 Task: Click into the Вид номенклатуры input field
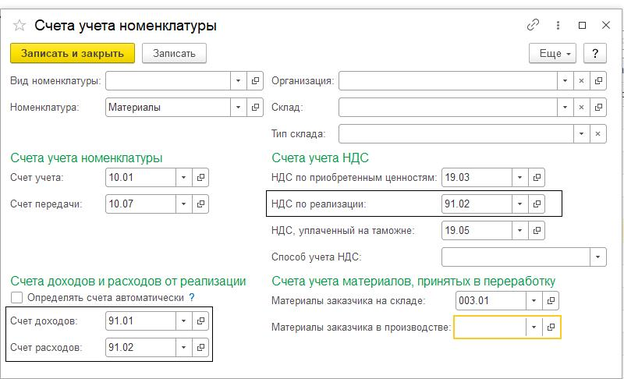pos(168,81)
